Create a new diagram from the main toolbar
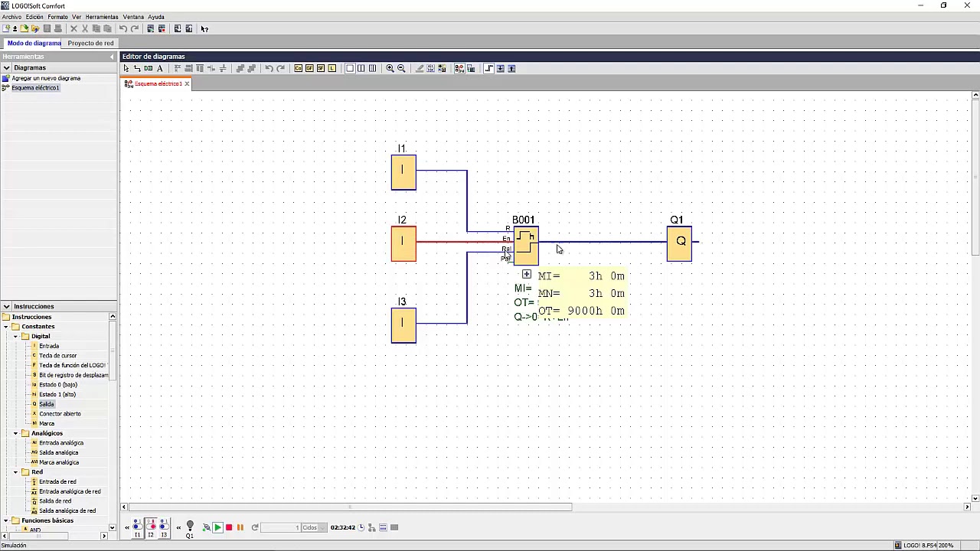 pyautogui.click(x=7, y=28)
